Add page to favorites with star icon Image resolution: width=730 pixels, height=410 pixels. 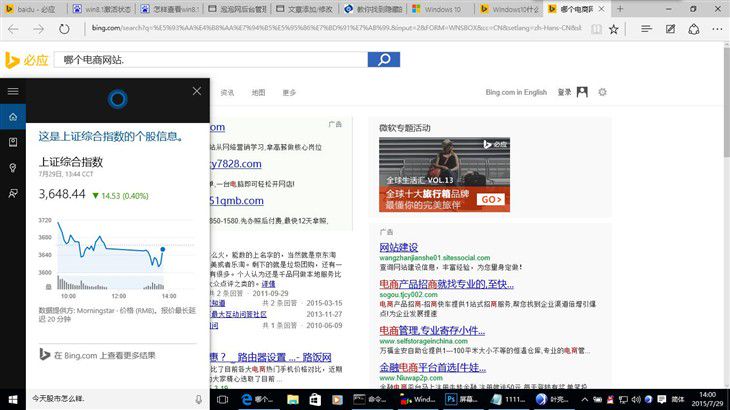point(614,29)
